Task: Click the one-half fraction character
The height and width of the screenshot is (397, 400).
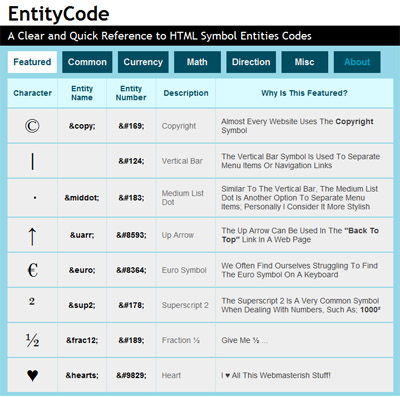Action: pos(32,340)
